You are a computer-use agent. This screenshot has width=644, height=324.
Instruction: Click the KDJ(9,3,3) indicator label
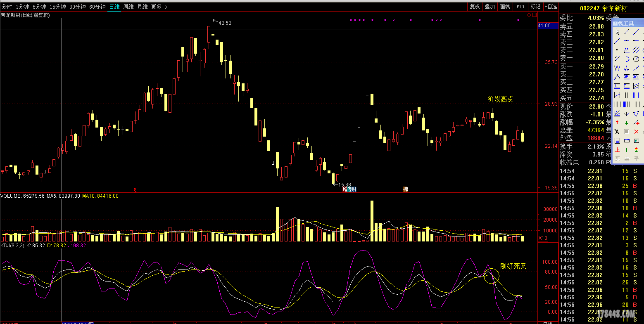coord(12,245)
